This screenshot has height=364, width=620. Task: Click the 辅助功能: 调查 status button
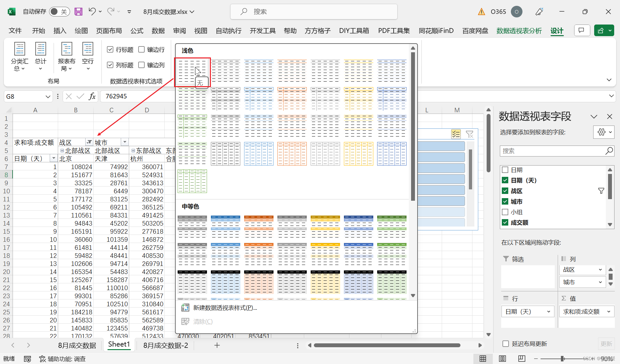[63, 359]
